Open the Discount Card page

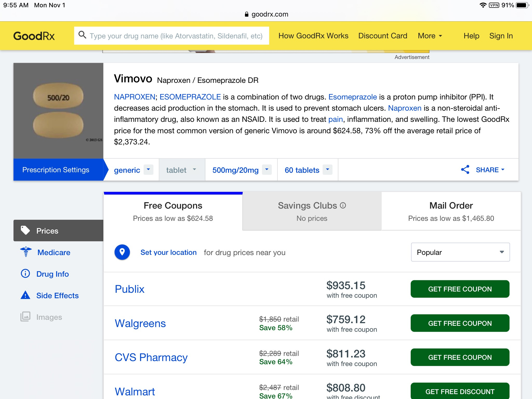[x=383, y=36]
